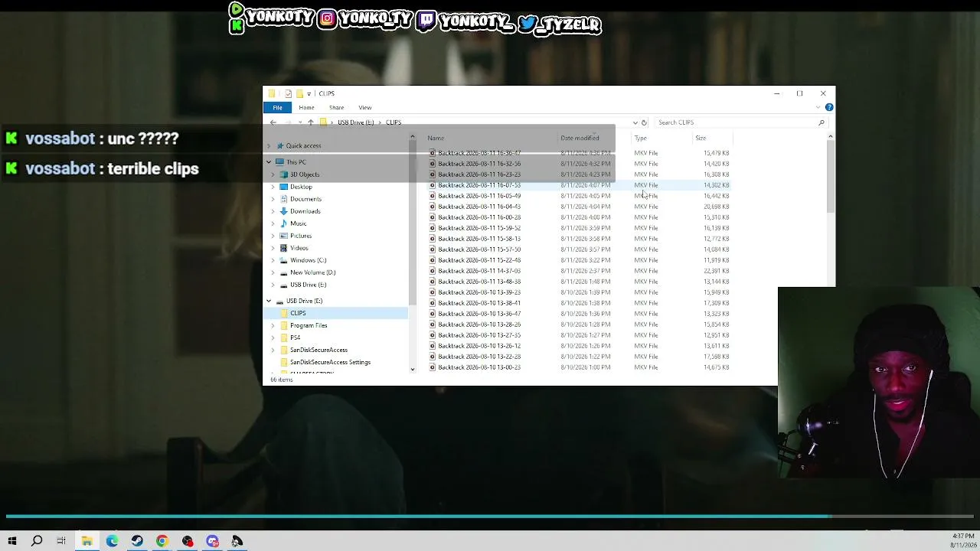The width and height of the screenshot is (980, 551).
Task: Click icon of Backtrack 2026-08-10 13-00-23 file
Action: [433, 367]
